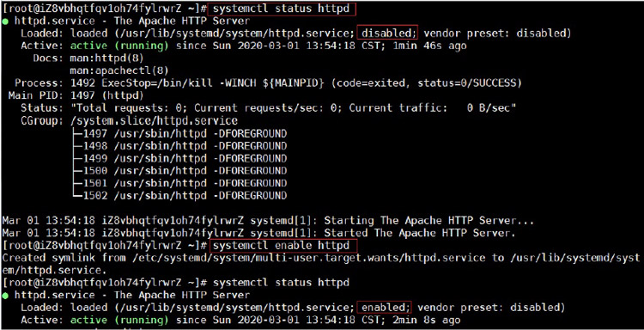The image size is (644, 330).
Task: Click the boxed 'enabled;' state text
Action: pyautogui.click(x=385, y=307)
